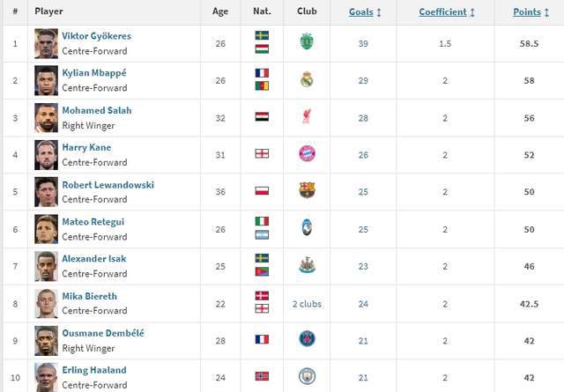This screenshot has height=392, width=564.
Task: Click the Sporting CP club crest
Action: (x=307, y=42)
